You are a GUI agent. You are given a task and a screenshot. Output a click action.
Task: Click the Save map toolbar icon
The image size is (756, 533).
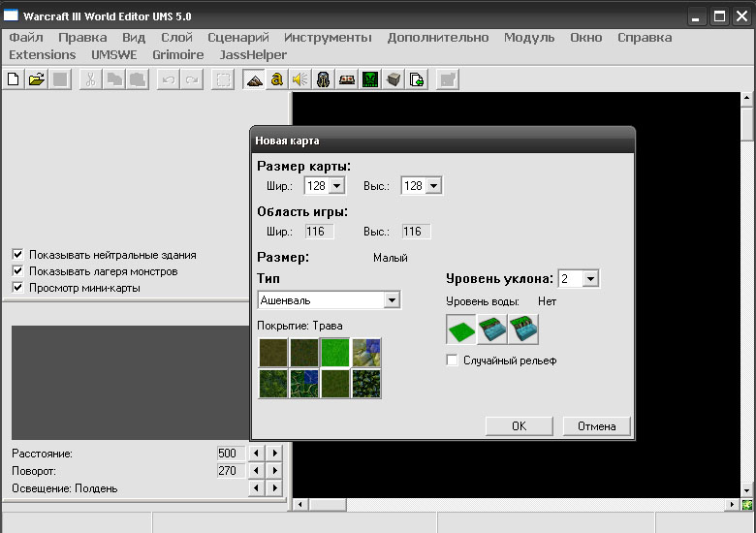pyautogui.click(x=60, y=79)
